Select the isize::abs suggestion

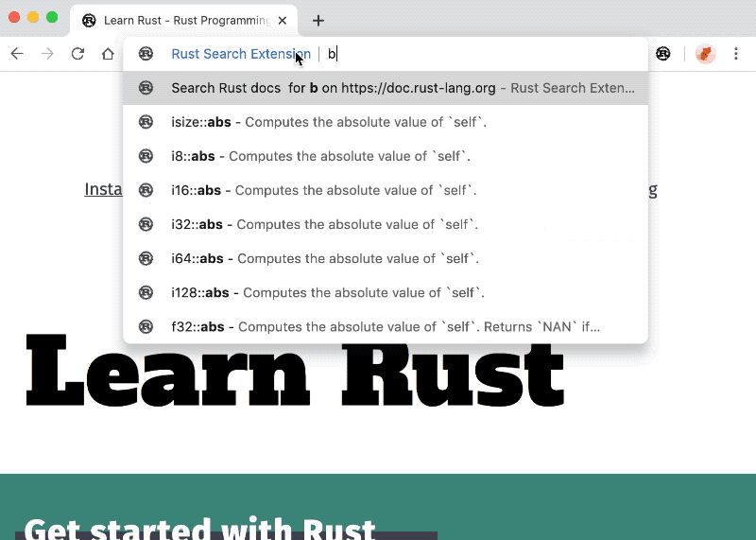click(386, 122)
